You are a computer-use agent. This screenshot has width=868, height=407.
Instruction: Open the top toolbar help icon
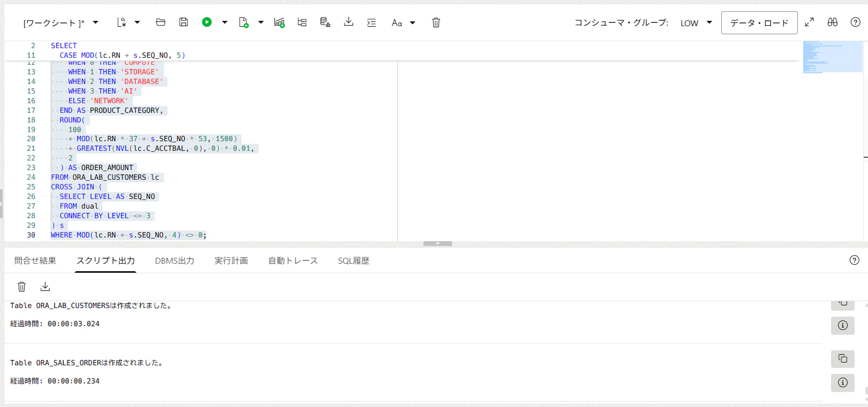coord(856,22)
